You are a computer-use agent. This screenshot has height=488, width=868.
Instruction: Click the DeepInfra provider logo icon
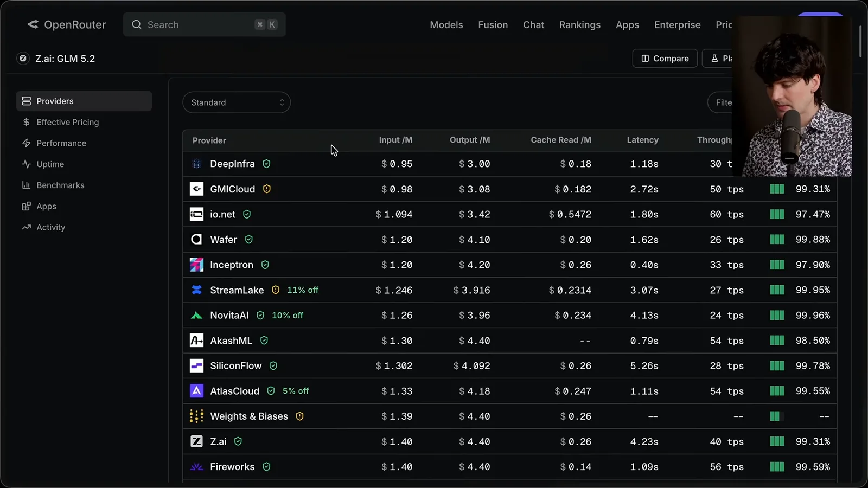tap(196, 164)
